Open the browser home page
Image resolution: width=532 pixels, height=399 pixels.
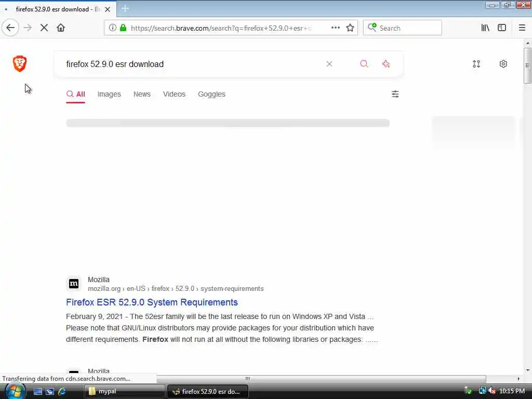pos(61,28)
